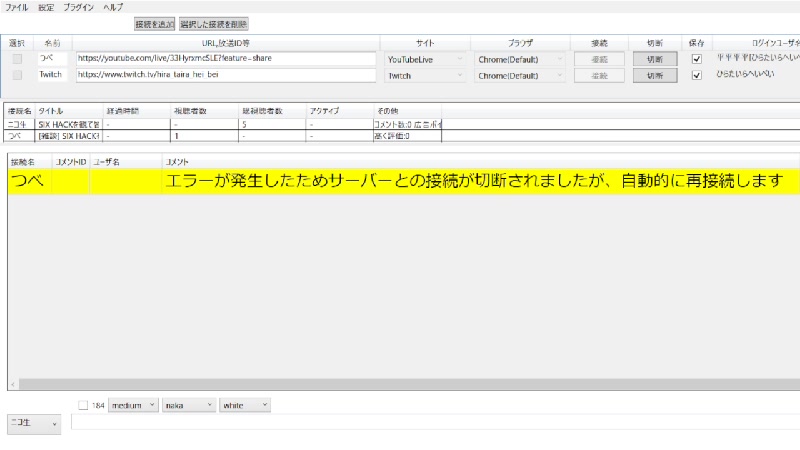The width and height of the screenshot is (800, 450).
Task: Click the 選択した接続を削除 button
Action: click(213, 23)
